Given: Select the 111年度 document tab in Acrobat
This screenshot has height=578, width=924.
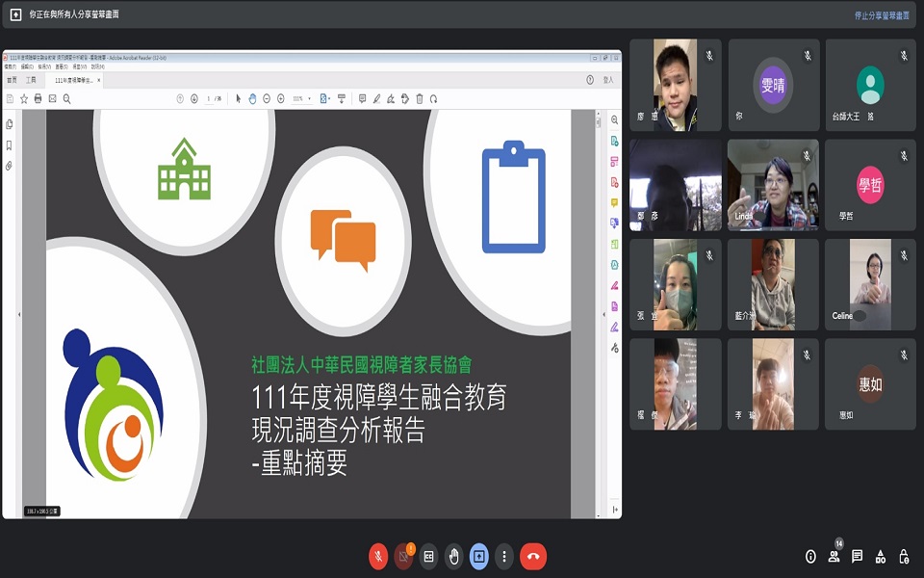Looking at the screenshot, I should click(74, 80).
